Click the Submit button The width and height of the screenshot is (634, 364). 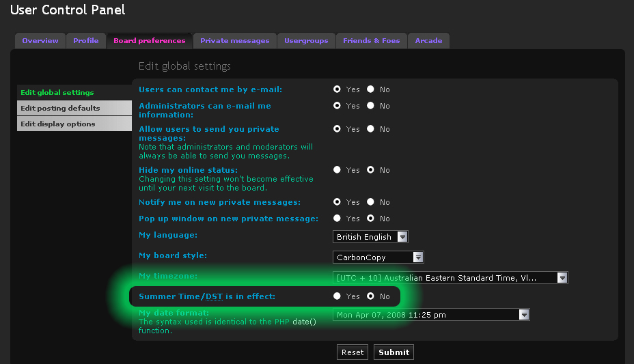tap(394, 352)
